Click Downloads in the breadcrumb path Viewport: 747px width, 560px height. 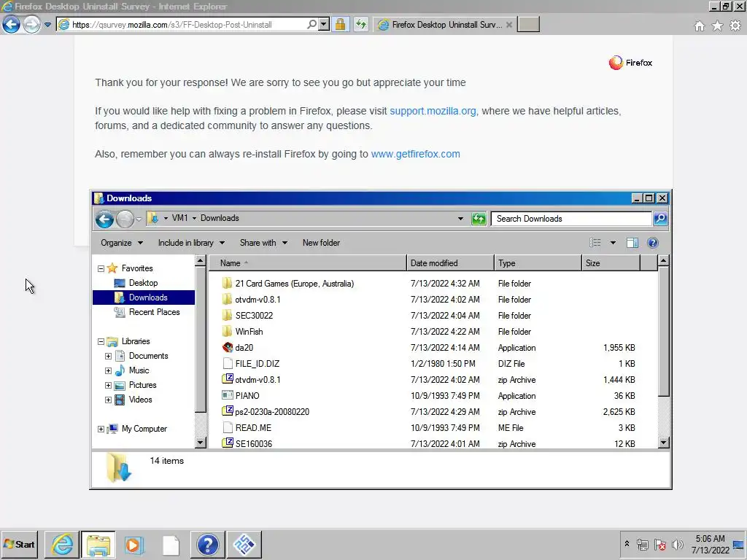click(x=220, y=218)
